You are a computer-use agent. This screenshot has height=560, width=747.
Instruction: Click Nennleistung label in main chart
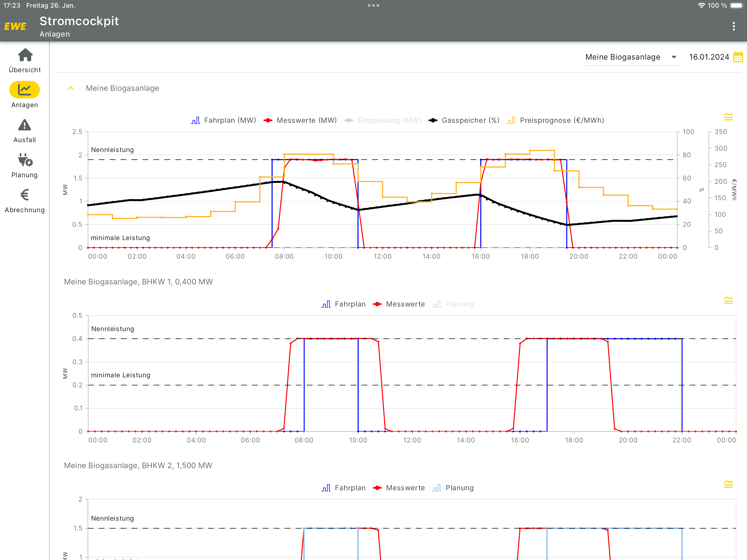click(x=112, y=150)
